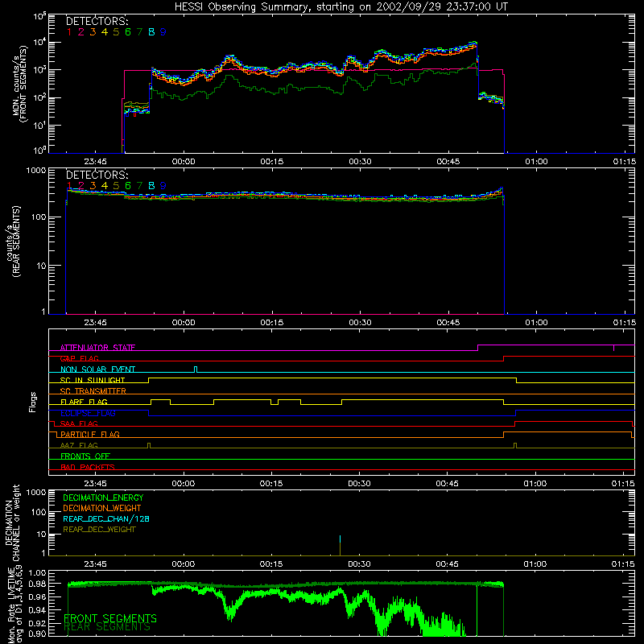This screenshot has width=644, height=644.
Task: Select 'DETECTORS:' label in rear segments plot
Action: tap(97, 175)
